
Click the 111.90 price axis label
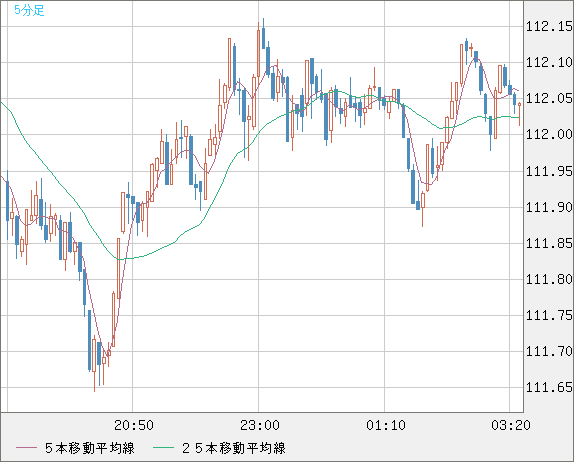click(549, 208)
